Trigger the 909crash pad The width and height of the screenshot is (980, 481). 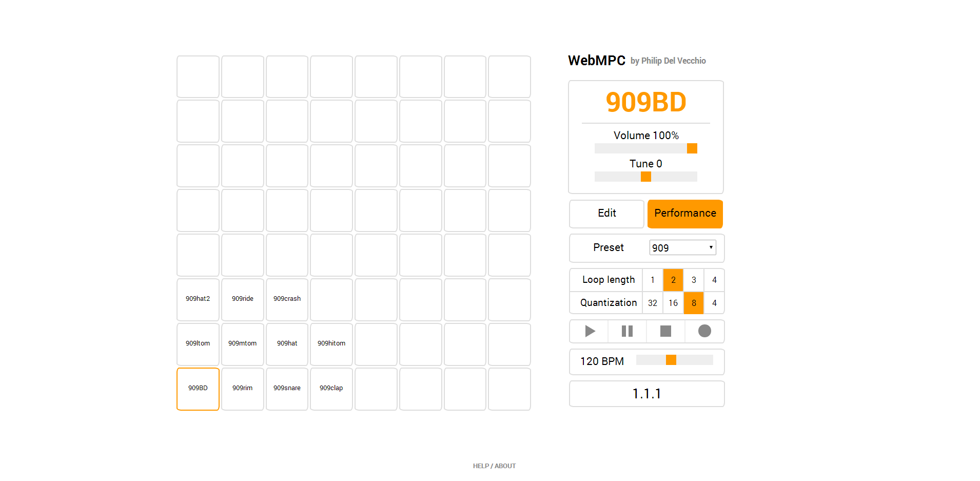click(287, 299)
